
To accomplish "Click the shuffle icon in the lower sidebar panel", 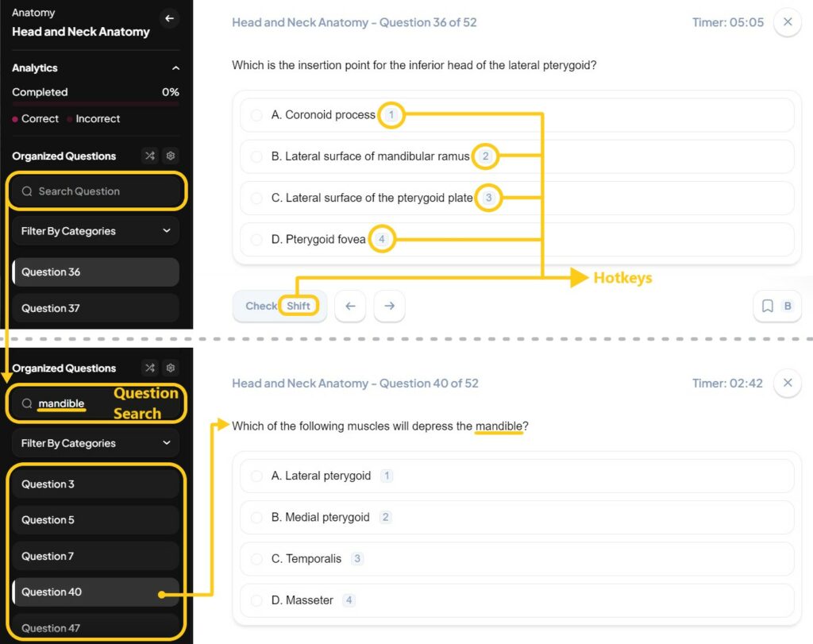I will (149, 368).
